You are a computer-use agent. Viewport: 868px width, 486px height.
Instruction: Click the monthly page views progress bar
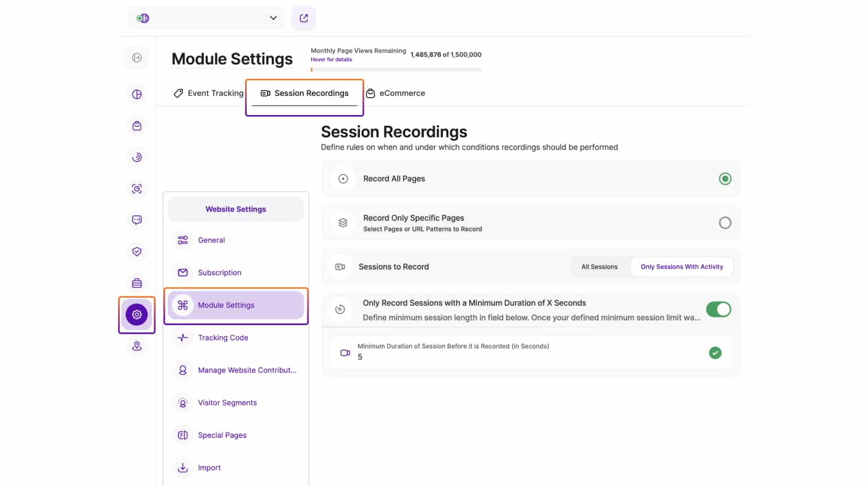tap(396, 70)
